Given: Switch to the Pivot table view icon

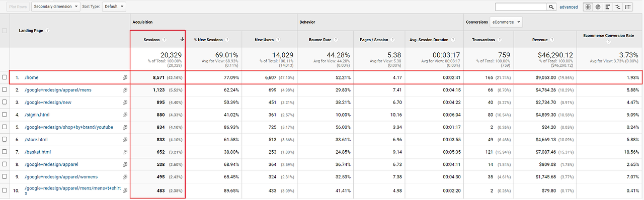Looking at the screenshot, I should click(x=628, y=7).
